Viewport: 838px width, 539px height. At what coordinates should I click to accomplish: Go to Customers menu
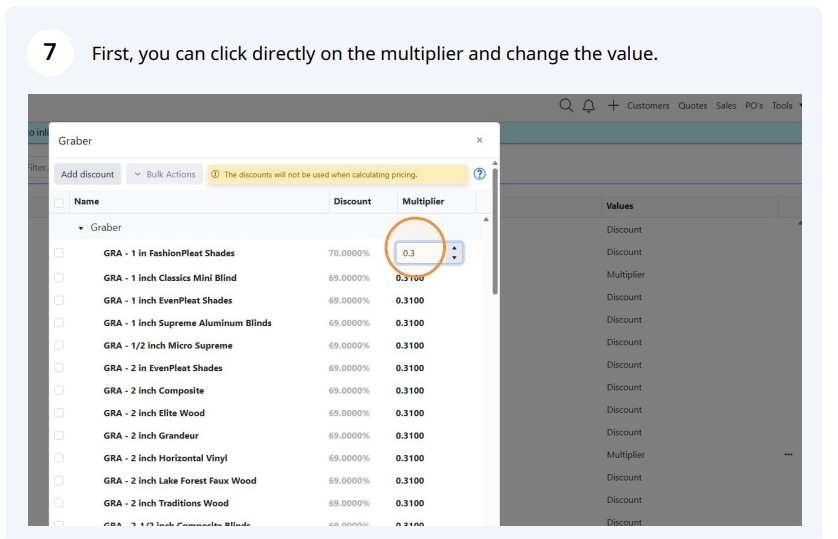click(648, 106)
